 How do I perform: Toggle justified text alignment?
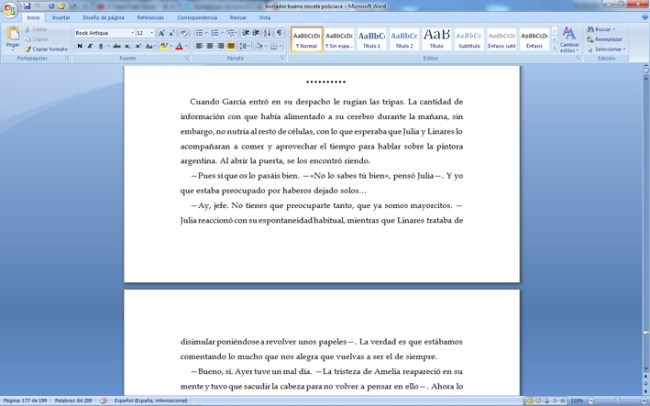(231, 46)
